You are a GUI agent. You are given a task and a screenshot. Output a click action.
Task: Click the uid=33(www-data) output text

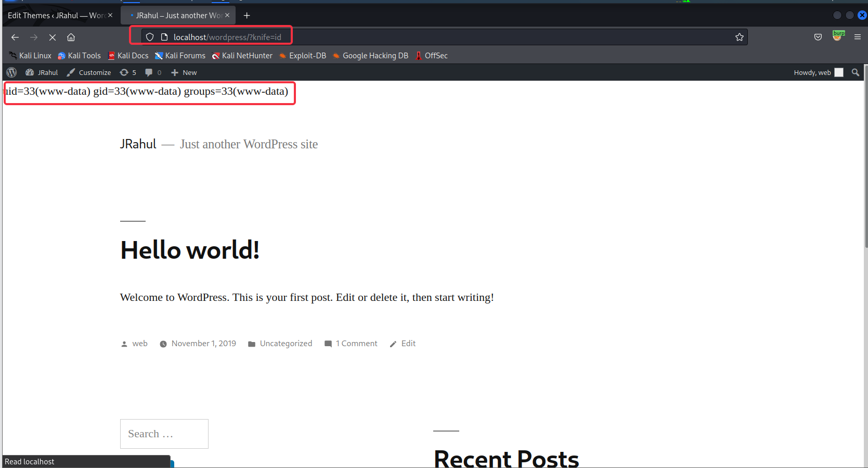(147, 92)
